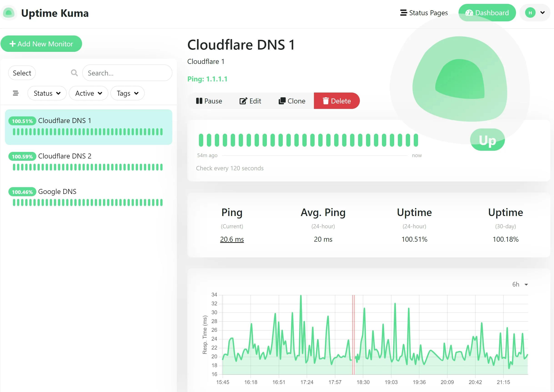Click the plus icon in Add New Monitor
Viewport: 554px width, 392px height.
tap(13, 44)
